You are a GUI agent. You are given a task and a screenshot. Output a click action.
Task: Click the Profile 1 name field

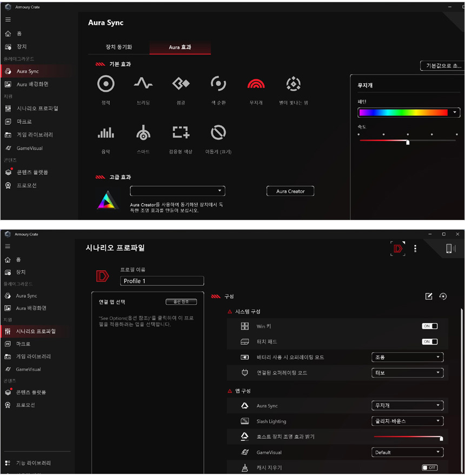point(162,281)
